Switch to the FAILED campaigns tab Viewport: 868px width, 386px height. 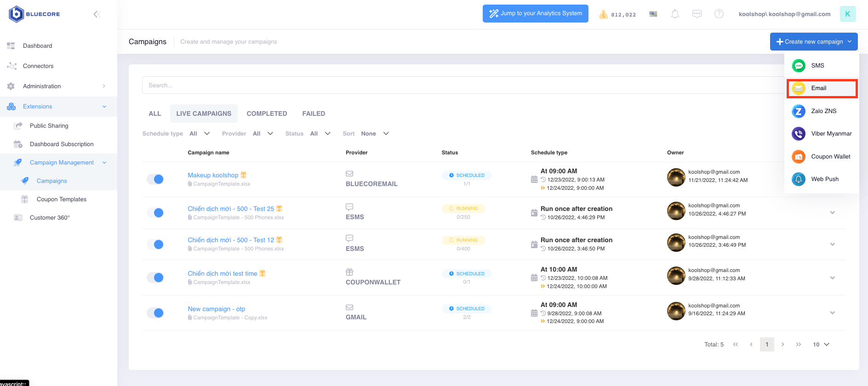(314, 114)
